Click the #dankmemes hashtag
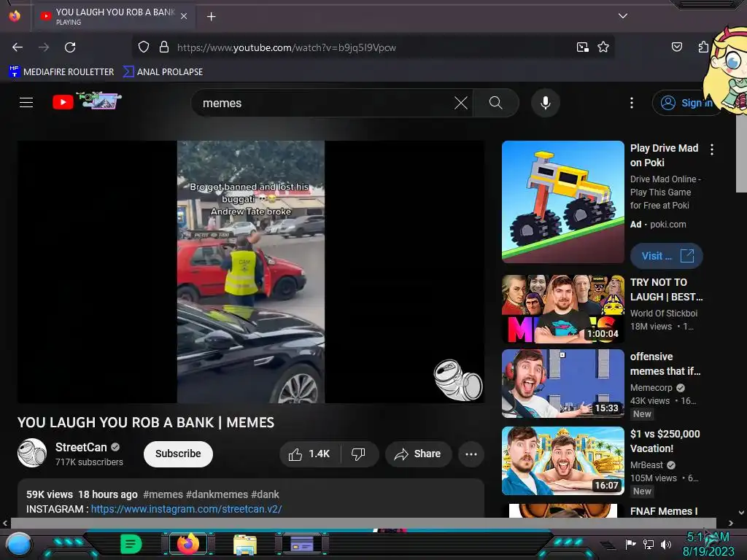Screen dimensions: 747x560 point(217,494)
